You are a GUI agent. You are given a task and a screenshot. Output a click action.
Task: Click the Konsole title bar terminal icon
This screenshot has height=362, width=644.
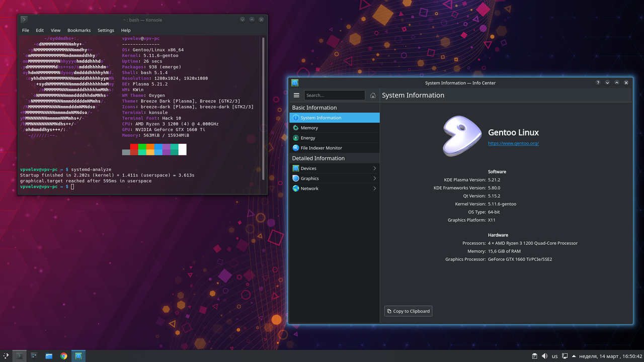[x=24, y=20]
